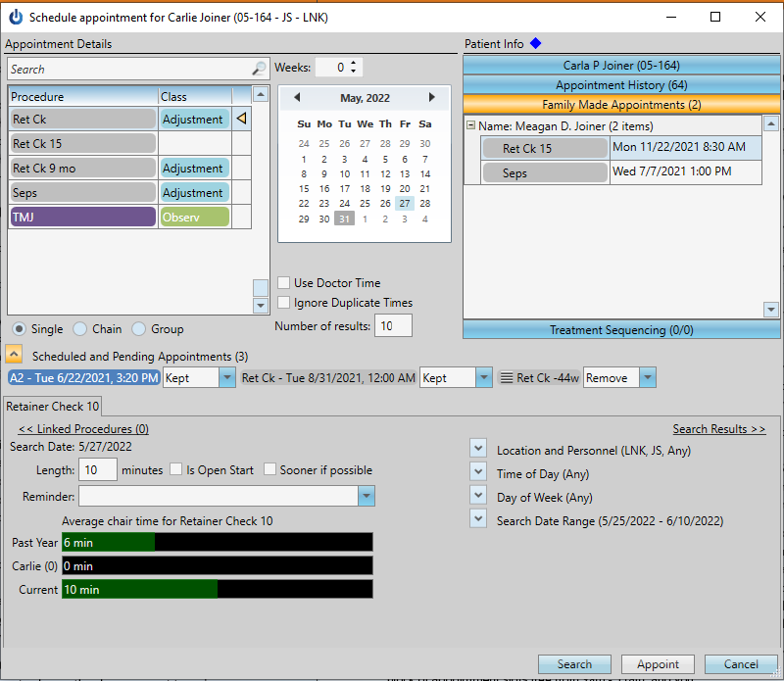Switch to the Appointment History (64) tab
The height and width of the screenshot is (681, 784).
[620, 84]
